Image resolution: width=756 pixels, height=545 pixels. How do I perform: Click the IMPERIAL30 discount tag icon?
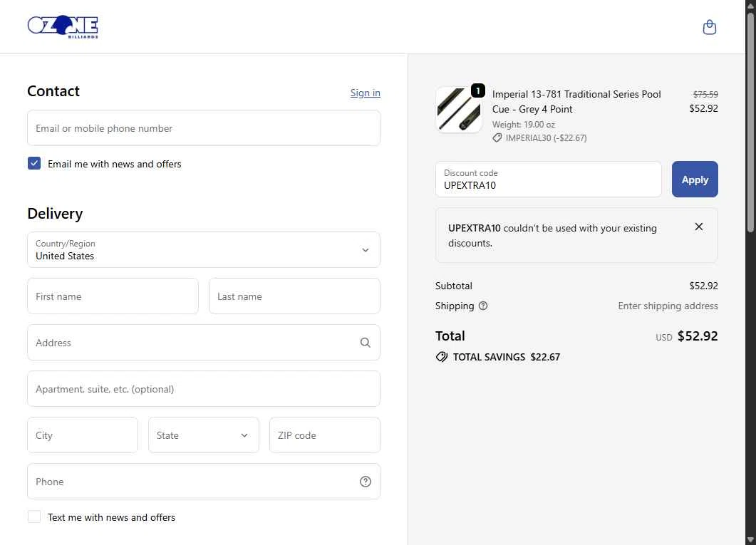pyautogui.click(x=497, y=137)
